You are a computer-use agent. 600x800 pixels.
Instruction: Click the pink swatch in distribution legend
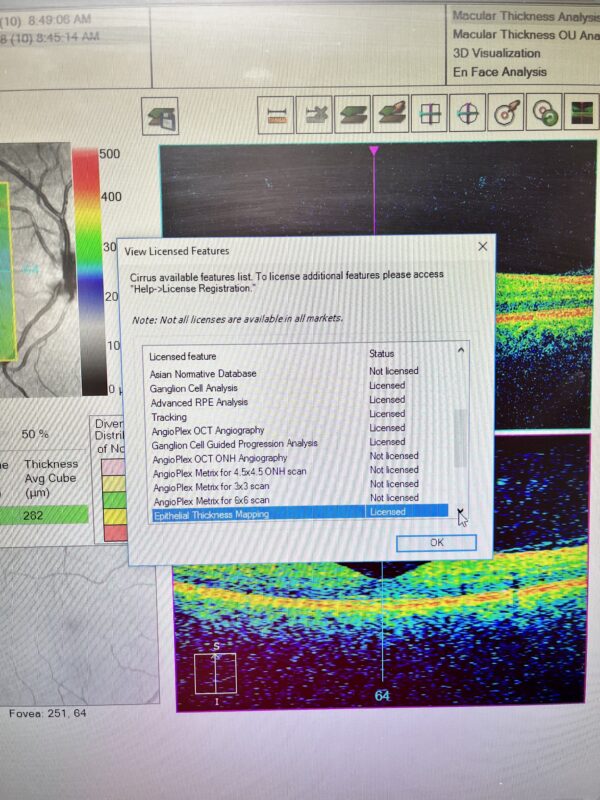point(114,467)
